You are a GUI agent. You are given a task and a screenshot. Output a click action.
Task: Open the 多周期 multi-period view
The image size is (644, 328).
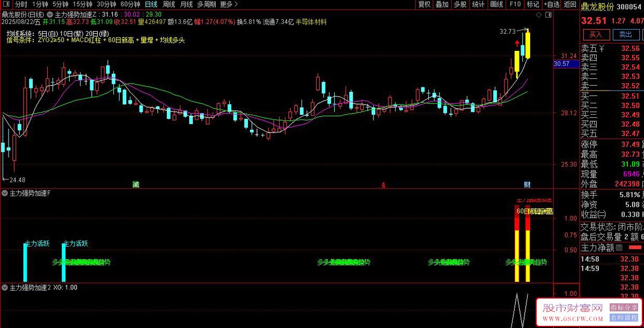(207, 4)
